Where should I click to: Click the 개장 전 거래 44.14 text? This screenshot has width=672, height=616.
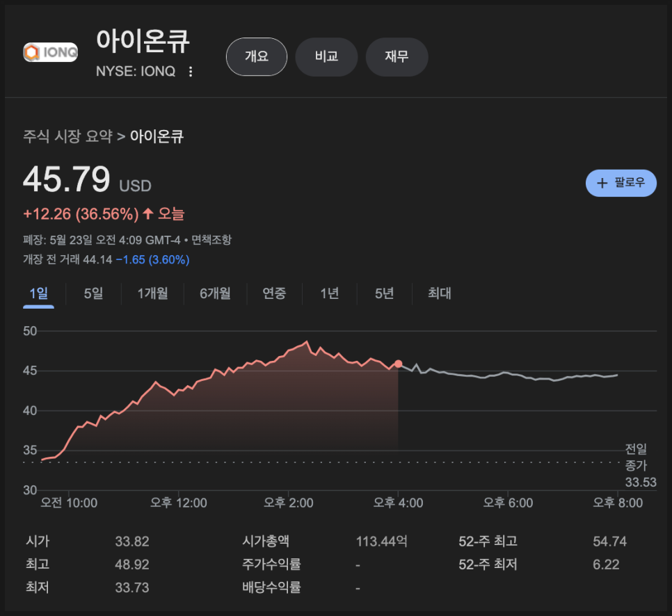click(67, 259)
